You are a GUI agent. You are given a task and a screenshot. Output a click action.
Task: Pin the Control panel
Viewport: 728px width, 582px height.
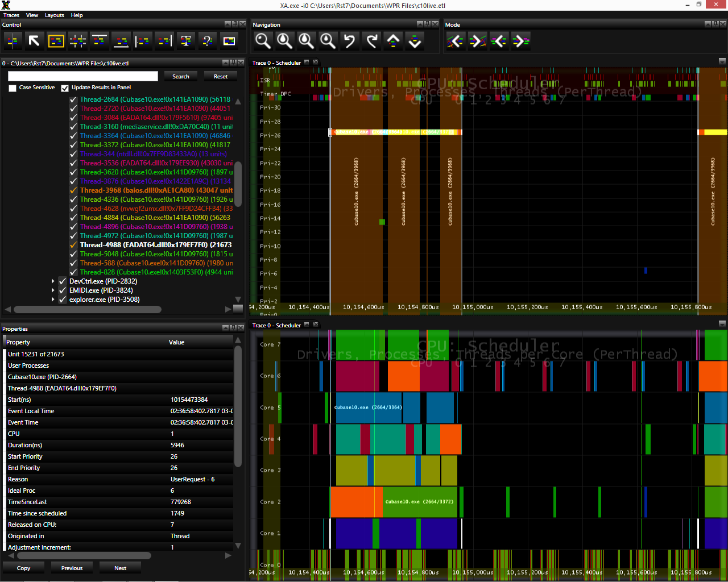tap(234, 24)
